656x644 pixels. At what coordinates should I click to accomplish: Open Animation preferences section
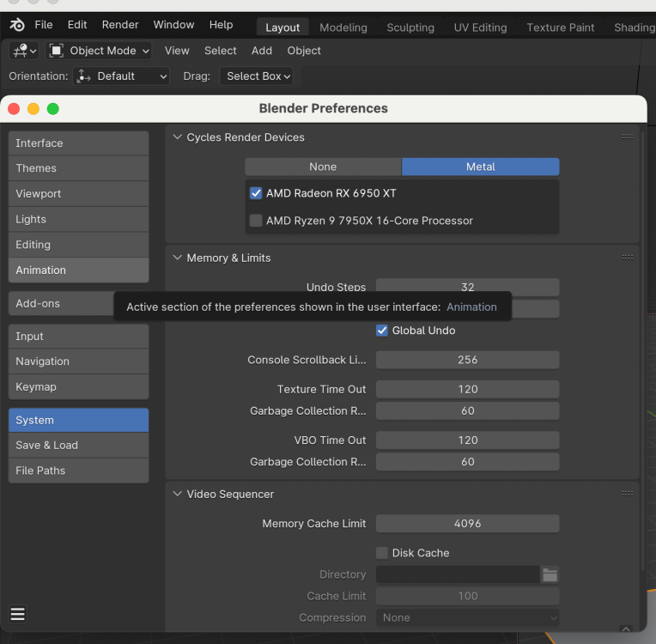pyautogui.click(x=79, y=270)
